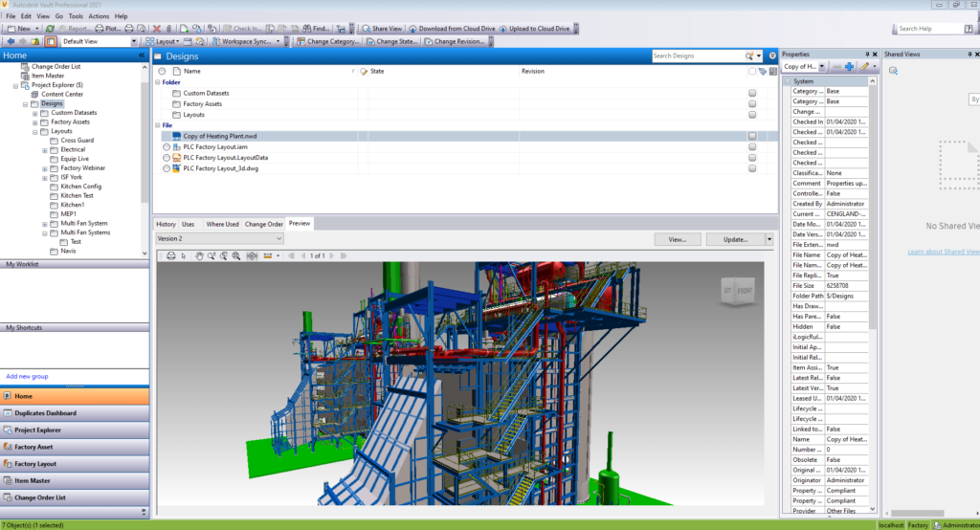The image size is (980, 530).
Task: Collapse the File group in Designs list
Action: click(x=158, y=125)
